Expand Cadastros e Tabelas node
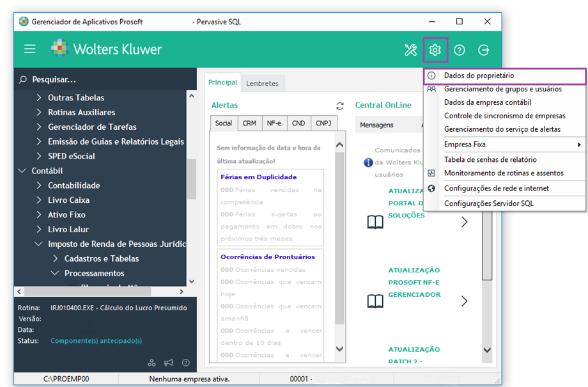 [56, 258]
